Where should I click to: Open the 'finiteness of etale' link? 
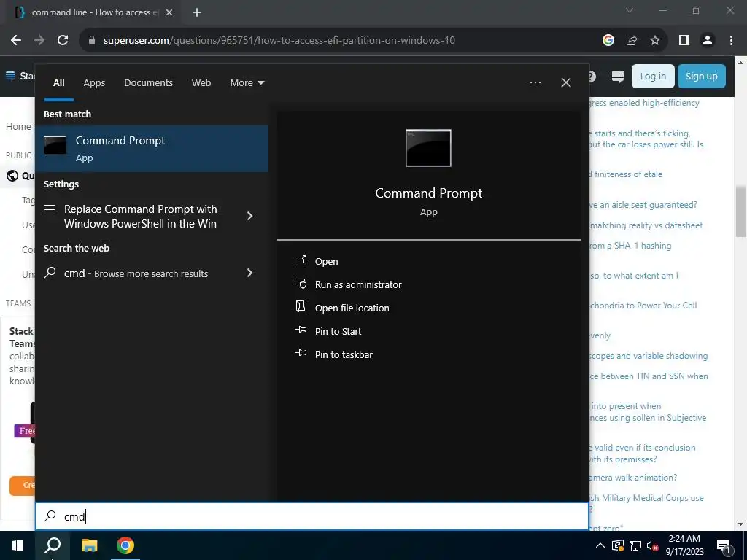[626, 174]
